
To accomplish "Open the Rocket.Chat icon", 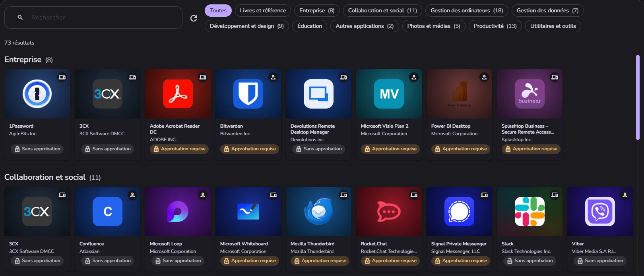I will [389, 212].
